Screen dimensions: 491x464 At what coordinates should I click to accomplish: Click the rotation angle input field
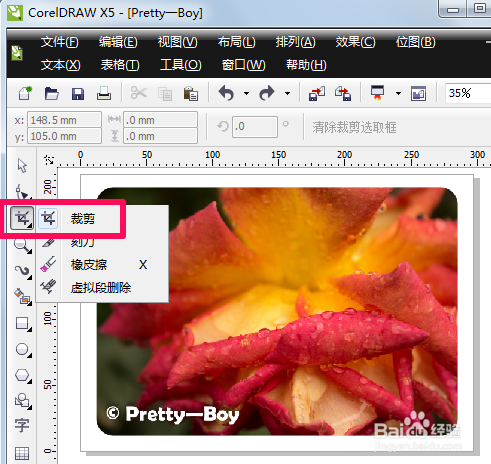click(x=255, y=127)
